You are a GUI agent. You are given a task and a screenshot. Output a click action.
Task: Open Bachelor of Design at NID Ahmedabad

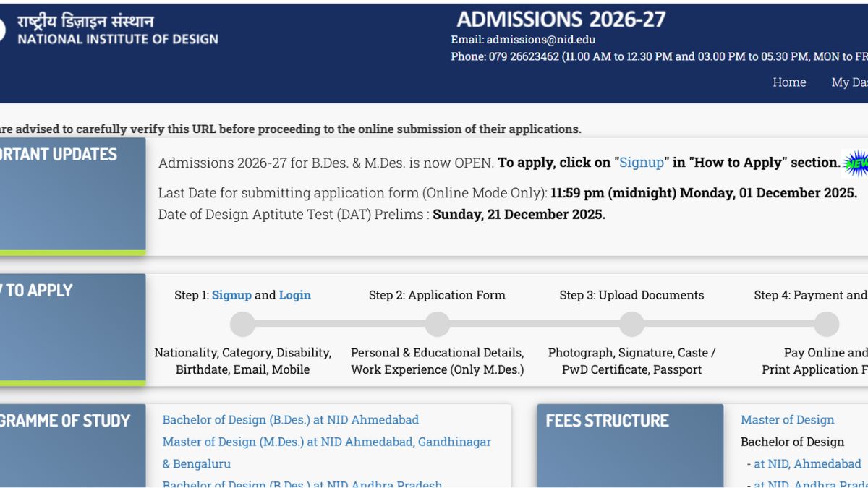[290, 420]
